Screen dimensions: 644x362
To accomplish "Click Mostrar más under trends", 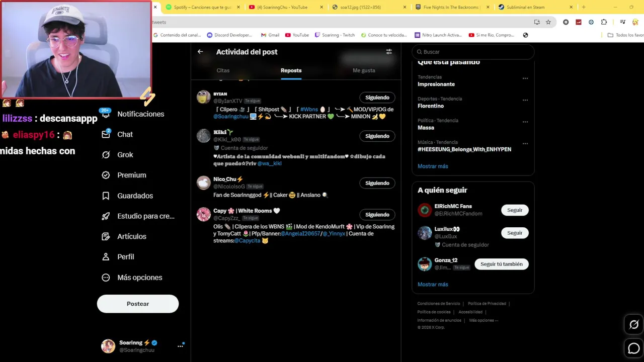I will click(x=433, y=166).
